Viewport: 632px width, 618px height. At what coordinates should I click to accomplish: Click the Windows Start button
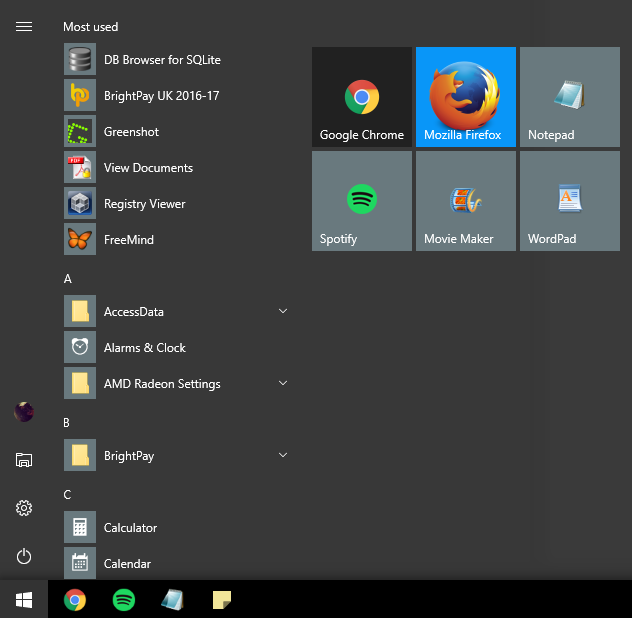24,600
